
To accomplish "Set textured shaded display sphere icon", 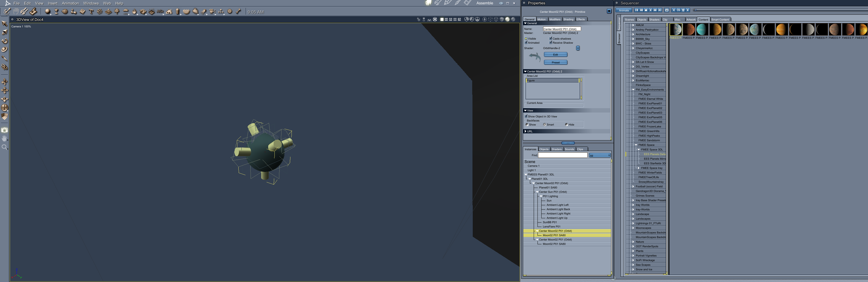I will (513, 19).
